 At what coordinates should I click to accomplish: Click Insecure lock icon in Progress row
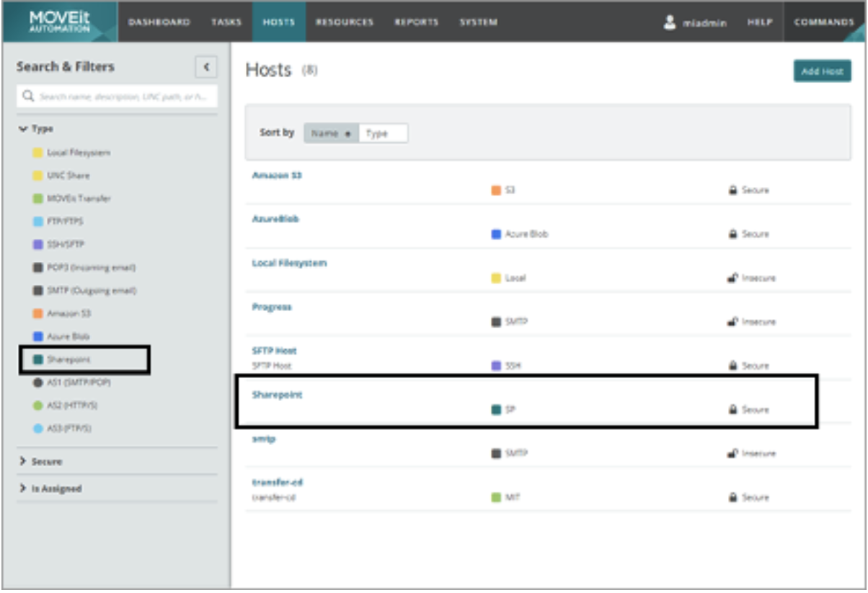[x=733, y=322]
